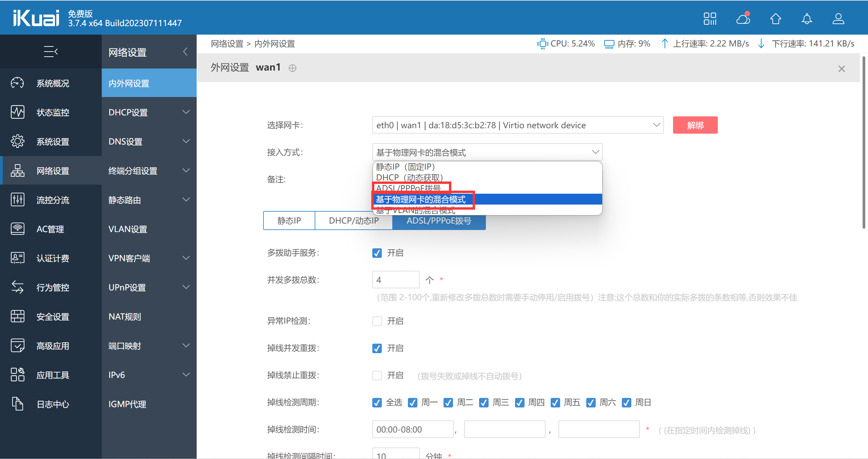Open the notifications bell icon

click(807, 19)
